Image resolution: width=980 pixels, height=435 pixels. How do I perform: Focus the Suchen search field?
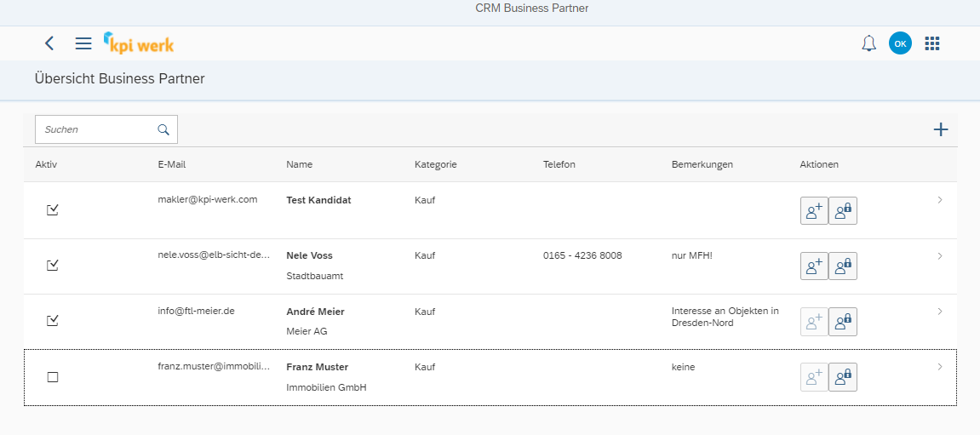(106, 129)
